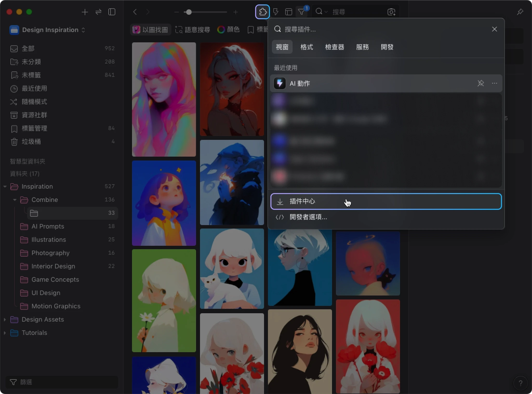Open the 隨機模式 random mode item
The height and width of the screenshot is (394, 532).
point(34,102)
